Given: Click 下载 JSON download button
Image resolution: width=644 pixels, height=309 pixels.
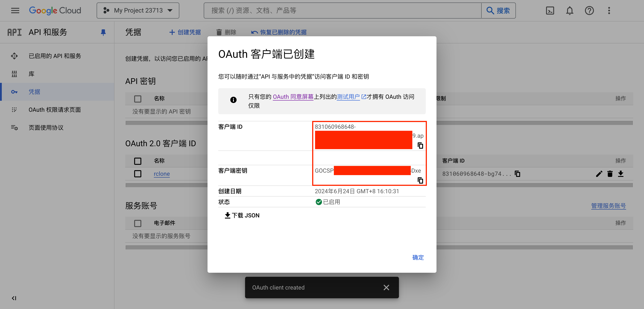Looking at the screenshot, I should (242, 215).
